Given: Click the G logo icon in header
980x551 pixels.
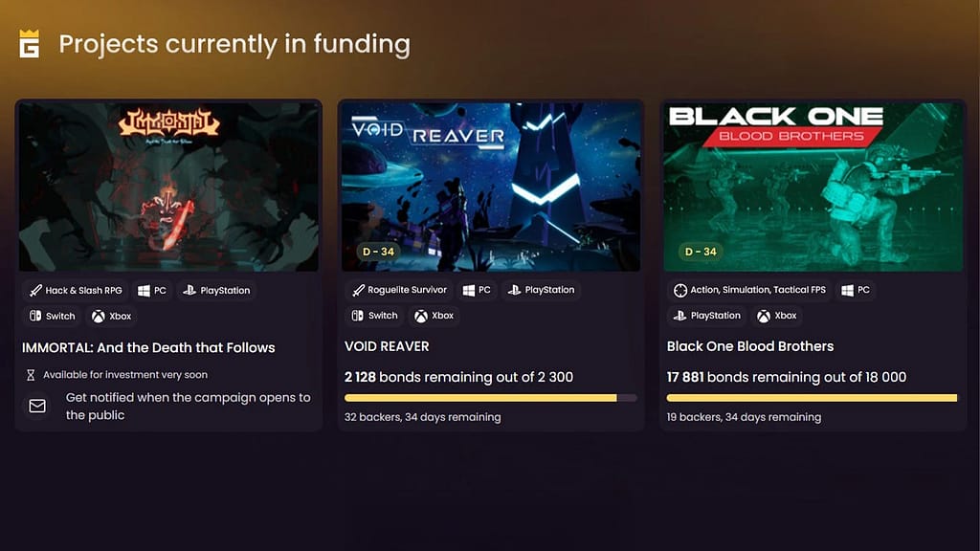Looking at the screenshot, I should click(30, 44).
